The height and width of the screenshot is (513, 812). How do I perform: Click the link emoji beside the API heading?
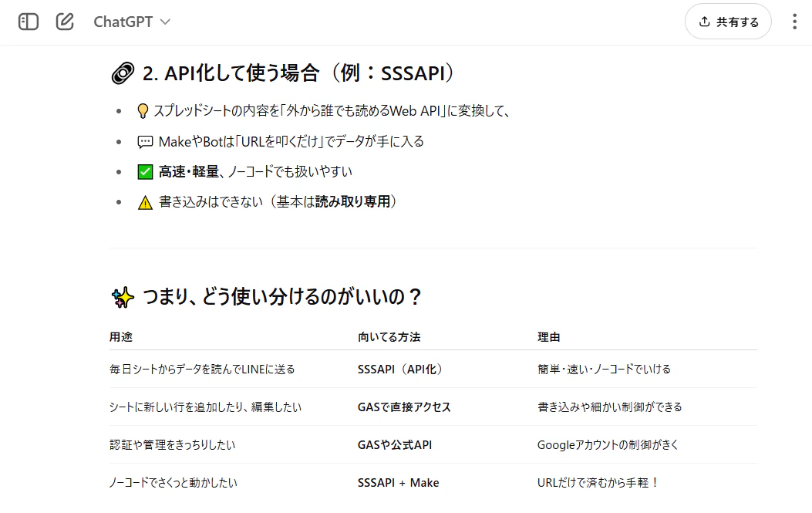click(x=123, y=73)
